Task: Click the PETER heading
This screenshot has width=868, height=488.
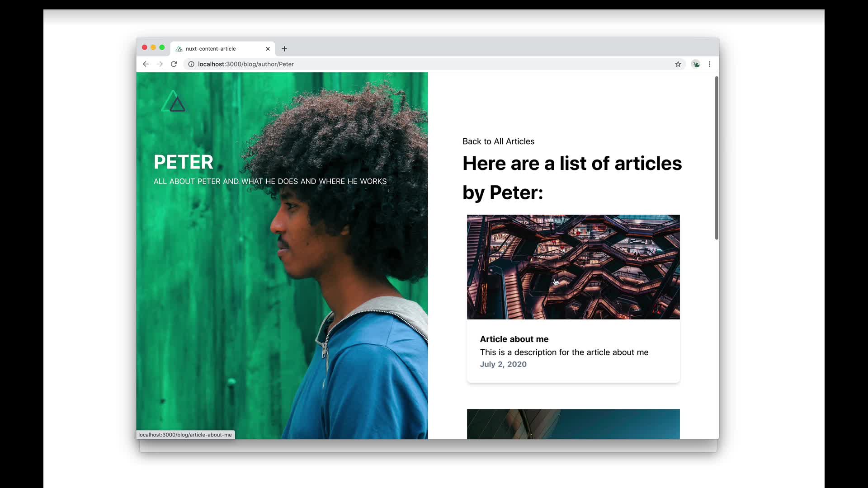Action: pos(184,162)
